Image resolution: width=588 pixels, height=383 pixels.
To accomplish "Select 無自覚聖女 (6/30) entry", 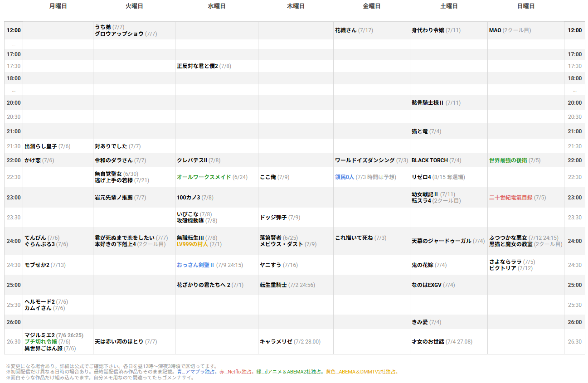I will click(117, 174).
